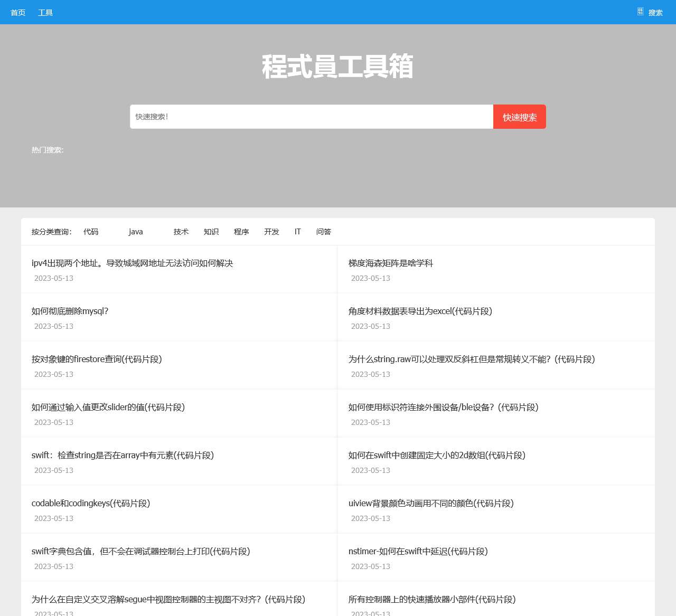
Task: Click the 2023-05-13 date under 如何彻底删除mysql
Action: pyautogui.click(x=54, y=326)
